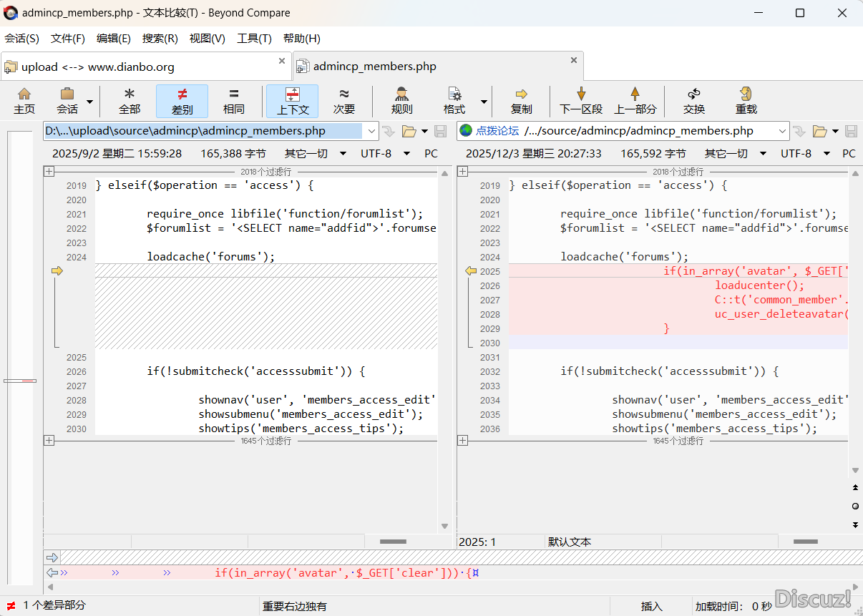Viewport: 863px width, 616px height.
Task: Open the 工具(T) menu
Action: (x=254, y=39)
